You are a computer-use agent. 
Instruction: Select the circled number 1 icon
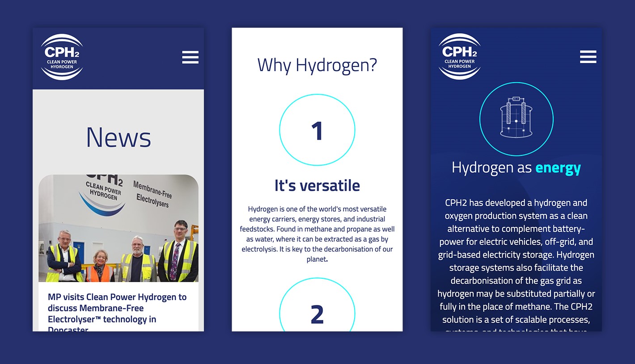[317, 130]
